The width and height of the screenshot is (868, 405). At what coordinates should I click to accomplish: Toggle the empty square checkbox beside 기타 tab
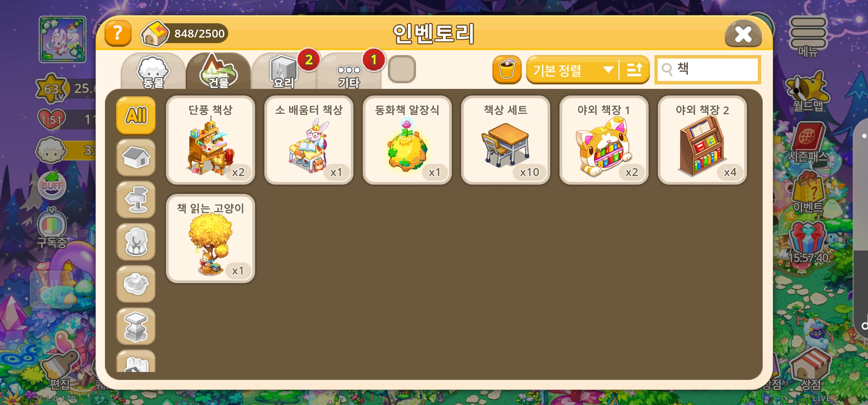click(x=402, y=69)
